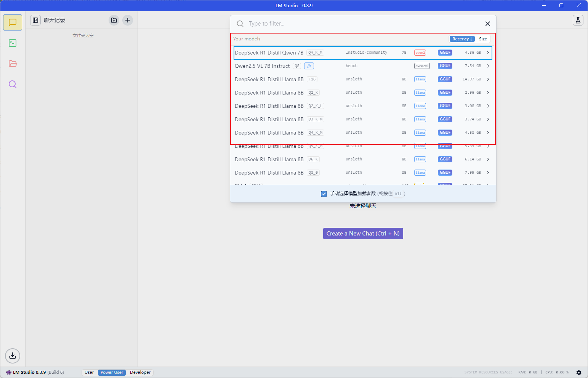
Task: Open the Developer terminal section icon
Action: pos(13,43)
